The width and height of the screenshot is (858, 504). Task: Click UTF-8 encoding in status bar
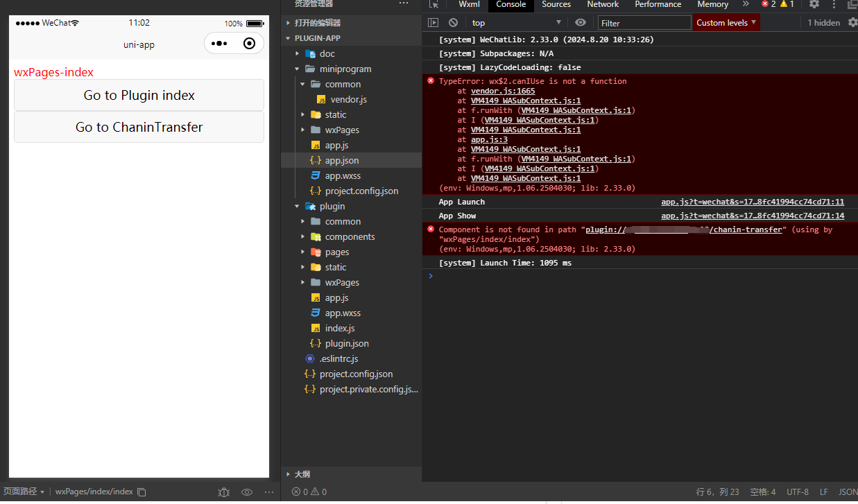(798, 492)
